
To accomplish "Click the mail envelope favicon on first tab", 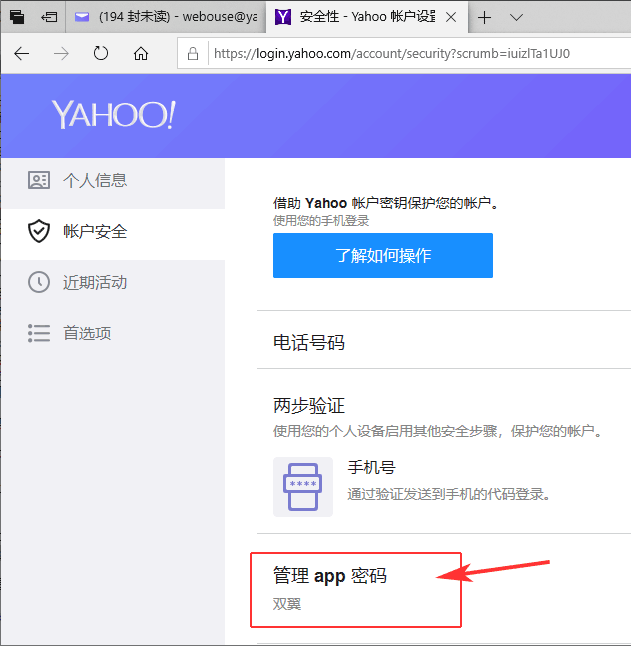I will pos(82,17).
